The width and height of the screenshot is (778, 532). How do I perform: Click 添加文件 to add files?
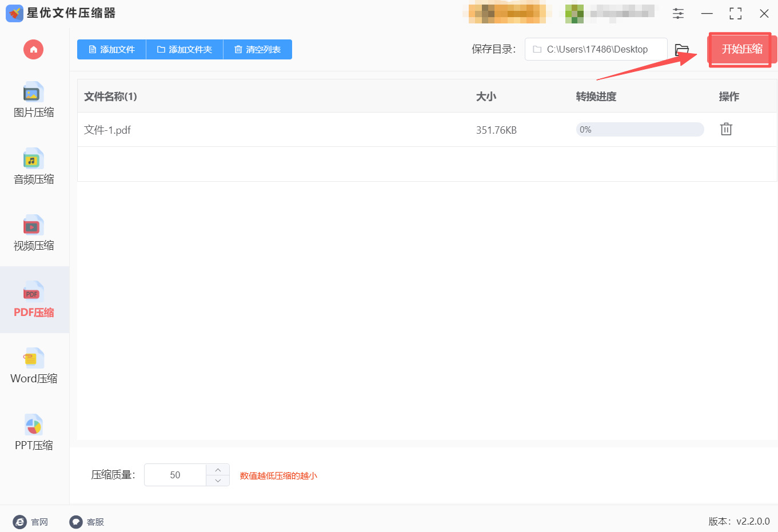click(x=111, y=49)
